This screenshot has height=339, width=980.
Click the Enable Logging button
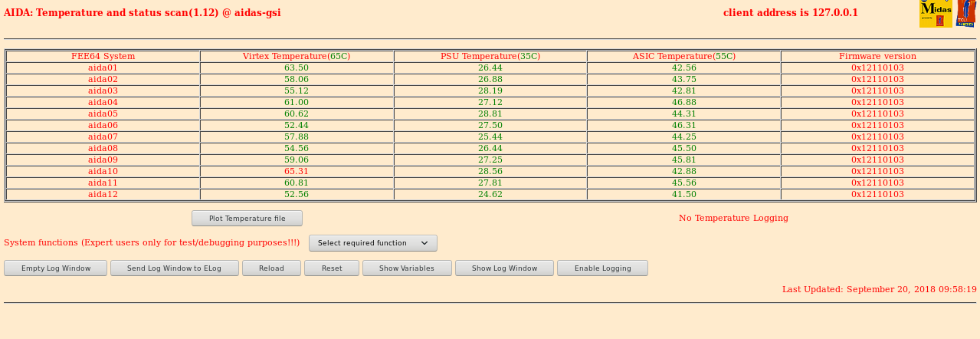602,268
